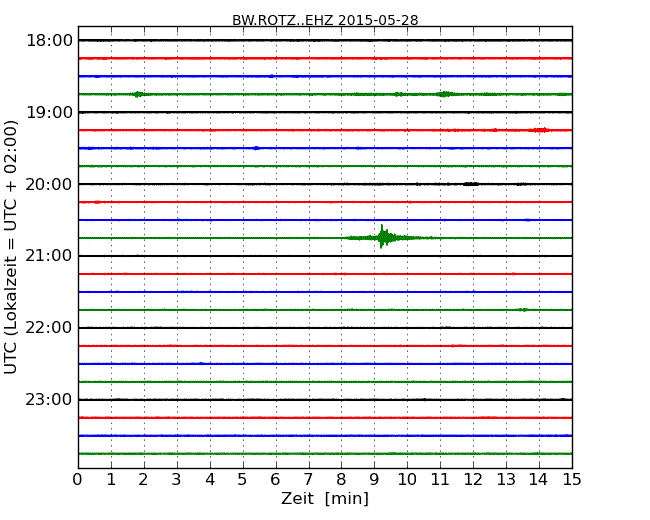Click the 20:00 time label
Image resolution: width=650 pixels, height=520 pixels.
click(49, 184)
